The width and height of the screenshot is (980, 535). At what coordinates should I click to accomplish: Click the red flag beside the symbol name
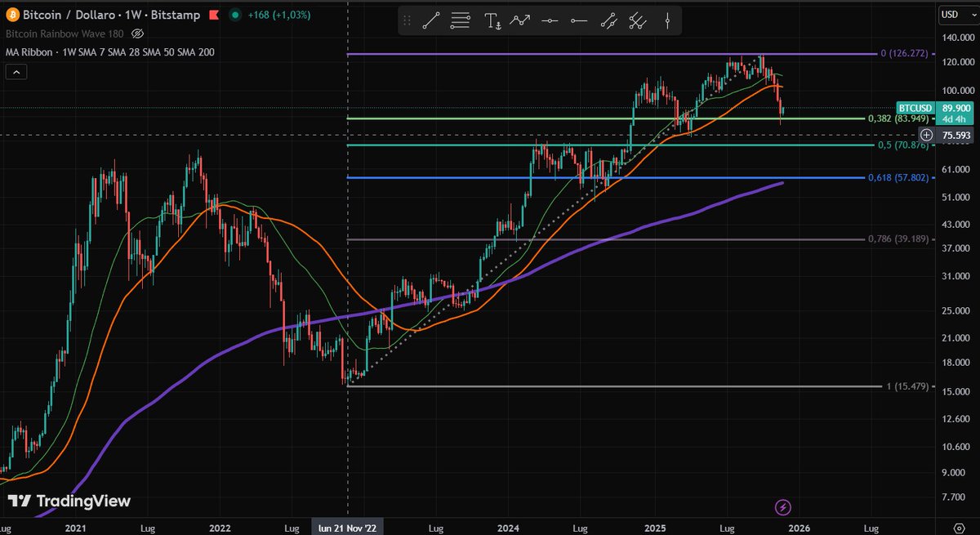click(212, 14)
